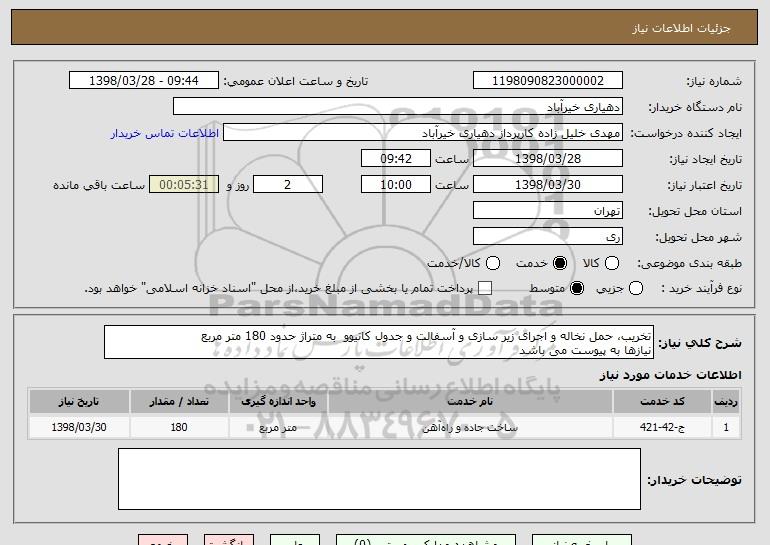Viewport: 770px width, 545px height.
Task: Open the اطلاعات تماس خریدار link
Action: 165,134
